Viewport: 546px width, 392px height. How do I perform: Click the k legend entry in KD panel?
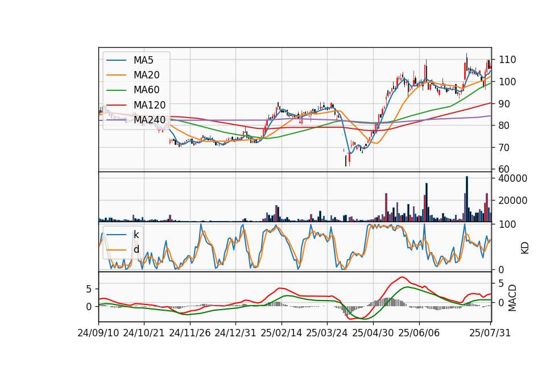tap(123, 235)
